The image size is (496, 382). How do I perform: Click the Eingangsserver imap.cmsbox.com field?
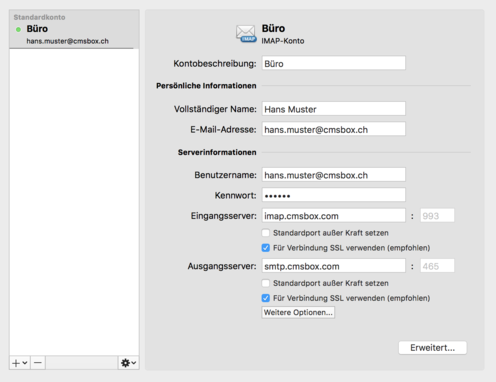click(334, 216)
